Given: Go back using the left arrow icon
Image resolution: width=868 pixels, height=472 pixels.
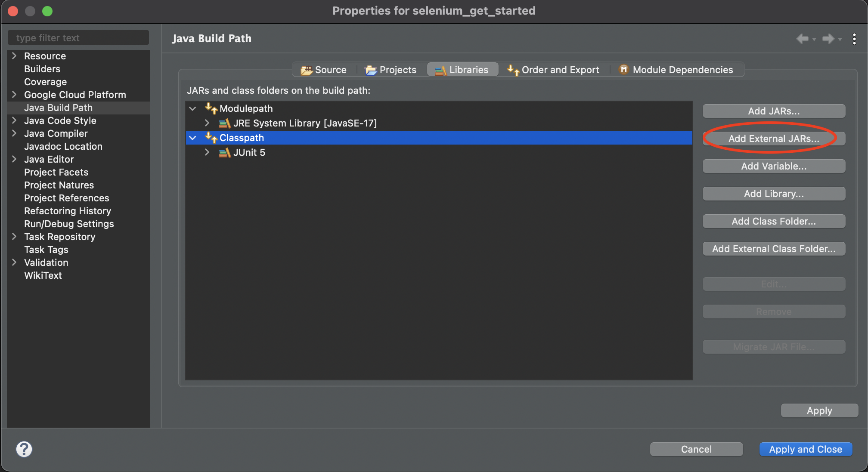Looking at the screenshot, I should point(802,39).
